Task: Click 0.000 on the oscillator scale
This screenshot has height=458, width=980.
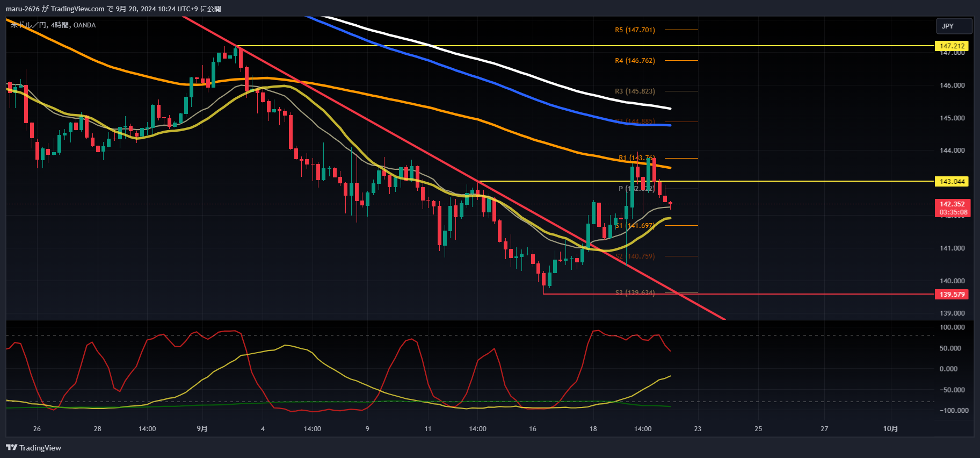Action: (949, 369)
